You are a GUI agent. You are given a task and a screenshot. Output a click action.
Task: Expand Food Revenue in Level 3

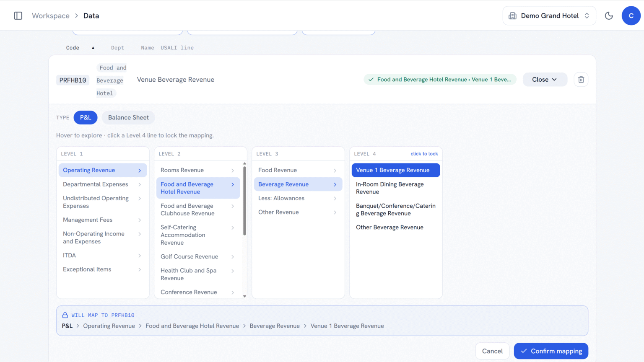pyautogui.click(x=298, y=170)
